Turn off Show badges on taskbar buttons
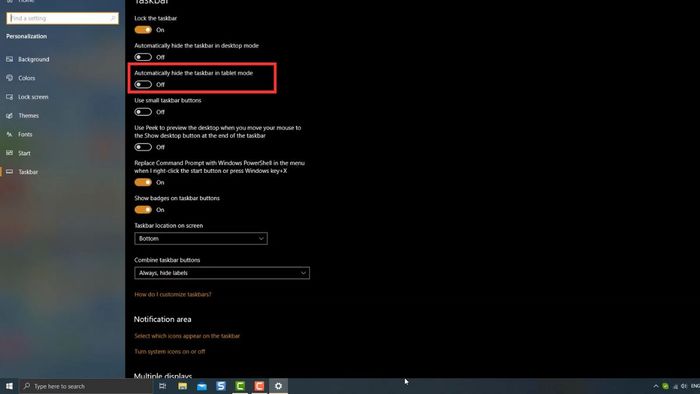700x394 pixels. [143, 210]
